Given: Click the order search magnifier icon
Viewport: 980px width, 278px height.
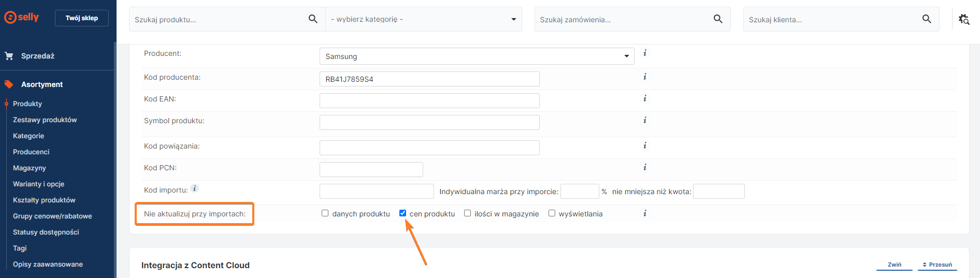Looking at the screenshot, I should click(x=718, y=19).
